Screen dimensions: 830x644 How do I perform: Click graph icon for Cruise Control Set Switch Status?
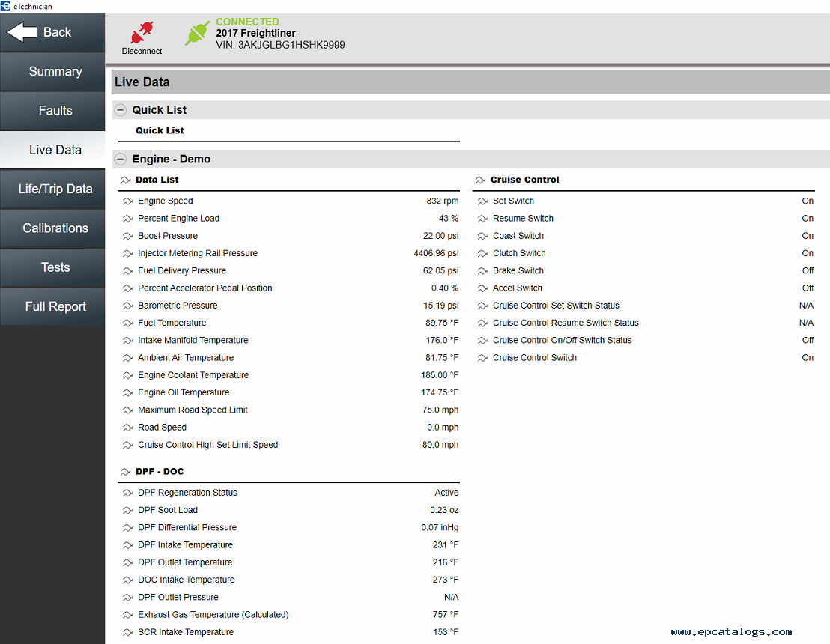click(482, 306)
